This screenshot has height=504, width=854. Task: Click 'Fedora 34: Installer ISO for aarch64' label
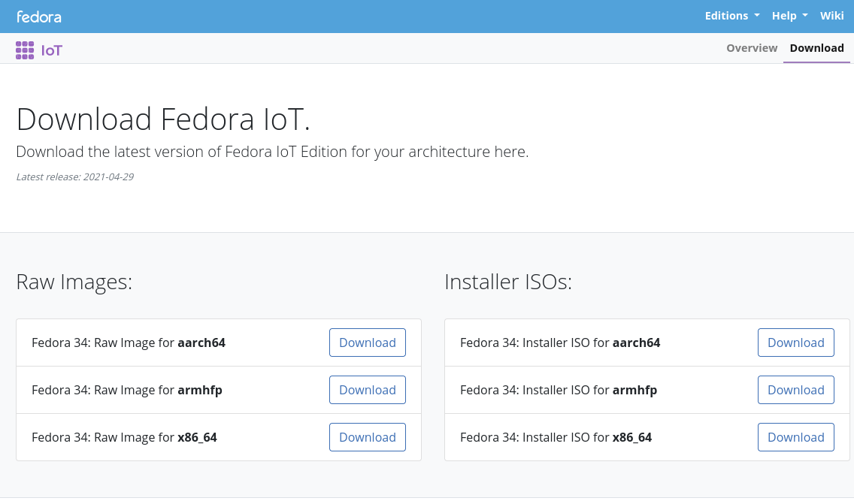coord(560,343)
